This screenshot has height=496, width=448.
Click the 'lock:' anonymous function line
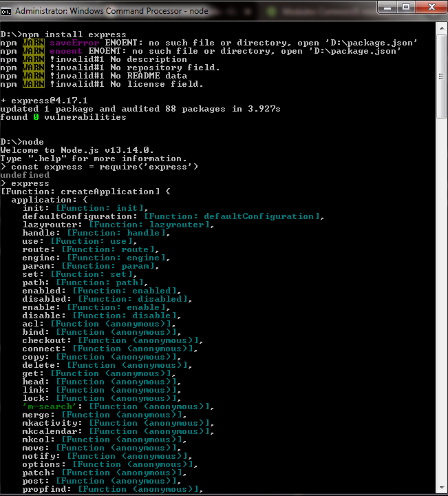point(102,398)
